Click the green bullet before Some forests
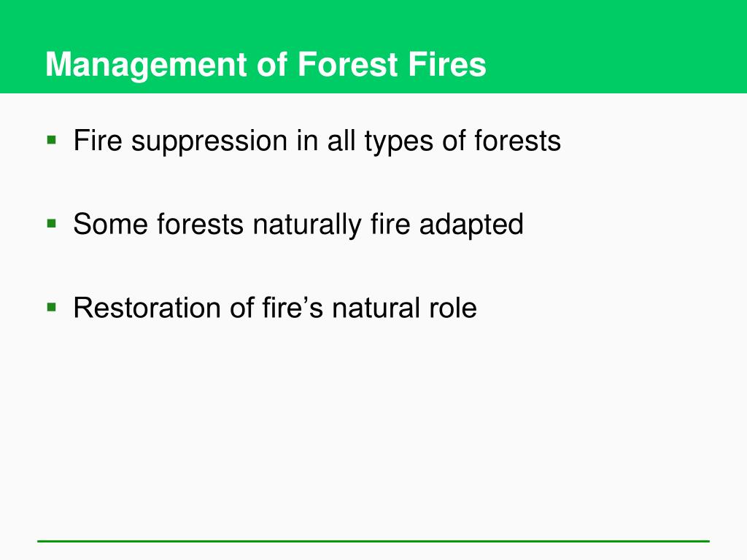Image resolution: width=747 pixels, height=560 pixels. (52, 223)
